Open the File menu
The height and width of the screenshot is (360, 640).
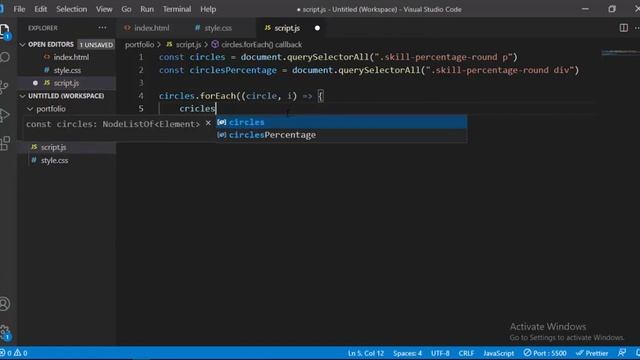pos(19,9)
